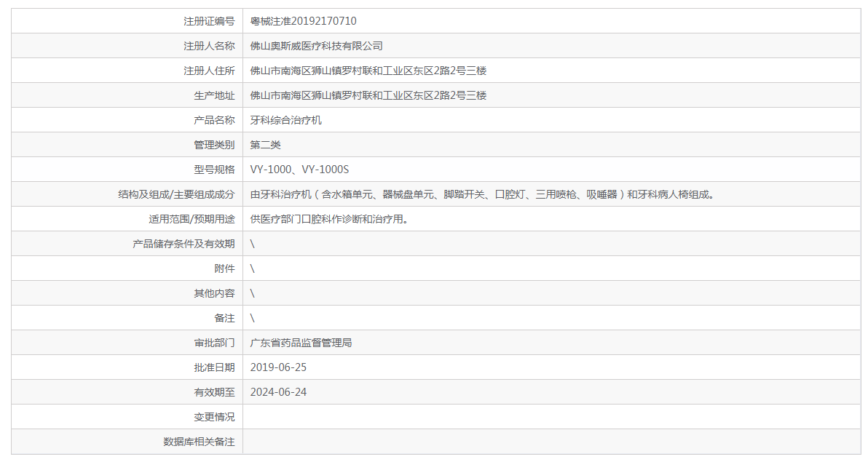Click the 管理类别 label

[x=213, y=145]
